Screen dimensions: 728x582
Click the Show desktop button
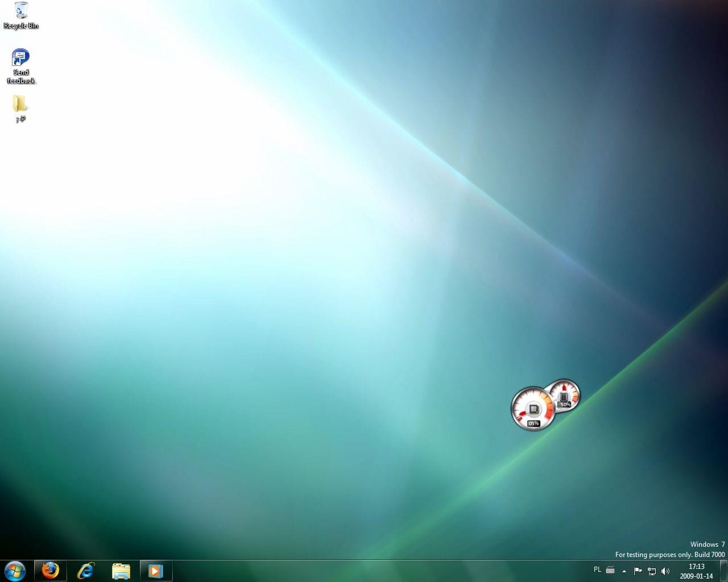coord(723,571)
